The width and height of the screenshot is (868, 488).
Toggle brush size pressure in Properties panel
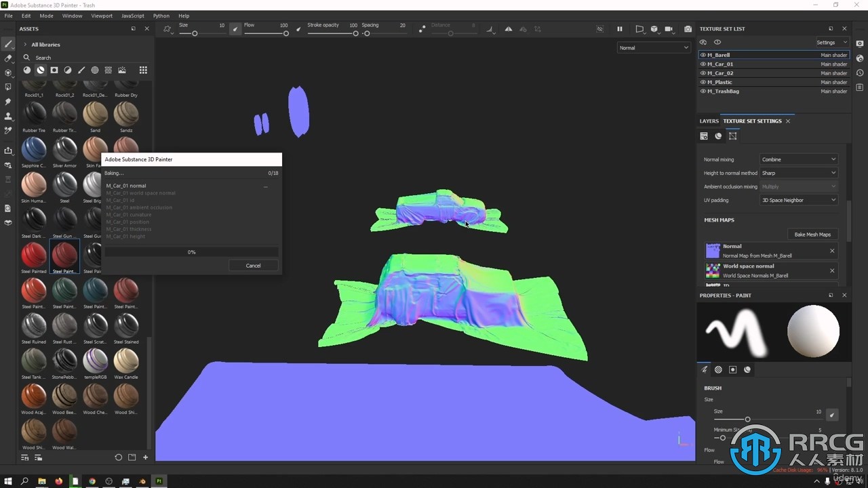click(832, 415)
